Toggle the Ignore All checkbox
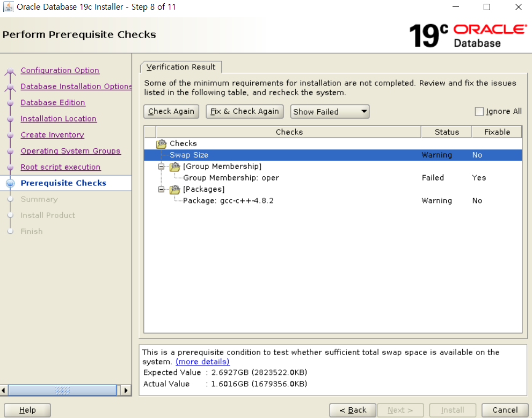 click(x=479, y=111)
